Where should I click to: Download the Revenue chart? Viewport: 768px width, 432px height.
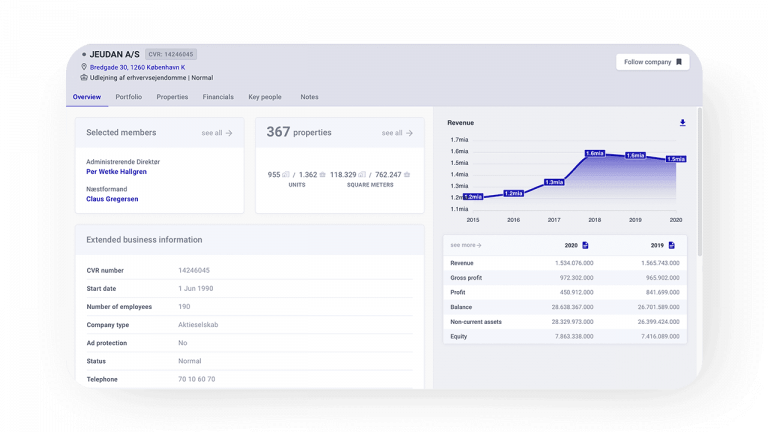tap(682, 123)
